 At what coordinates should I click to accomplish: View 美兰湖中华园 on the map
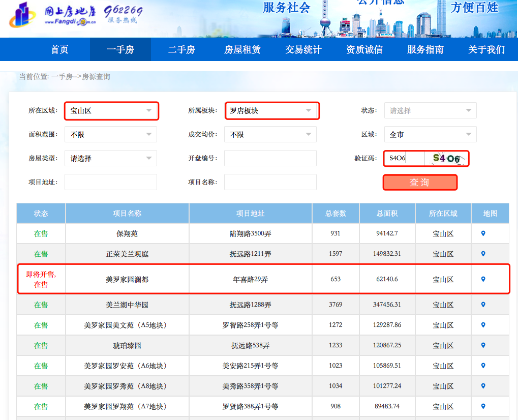pyautogui.click(x=482, y=305)
